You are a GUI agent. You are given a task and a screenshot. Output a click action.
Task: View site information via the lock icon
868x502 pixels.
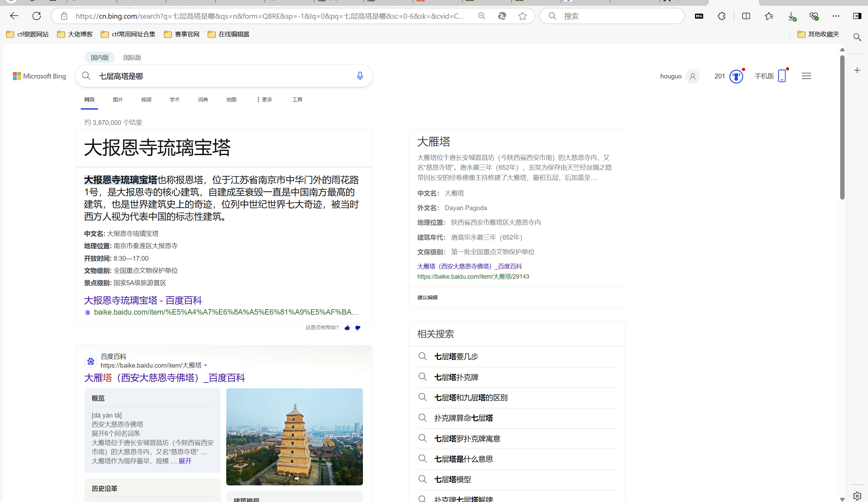pyautogui.click(x=64, y=16)
